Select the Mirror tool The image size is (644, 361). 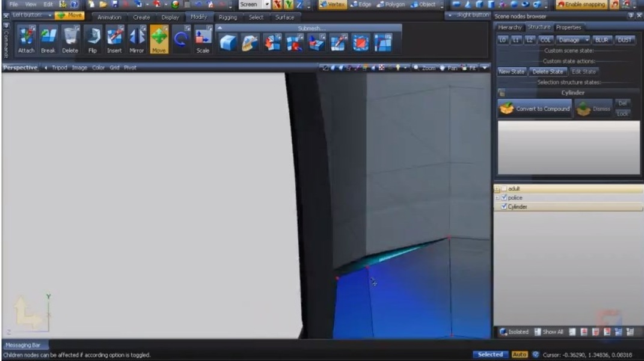click(x=136, y=39)
